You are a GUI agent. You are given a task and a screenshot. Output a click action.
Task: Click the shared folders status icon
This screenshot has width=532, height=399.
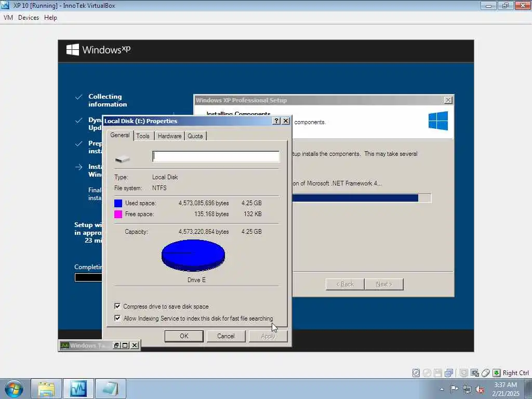[x=464, y=373]
